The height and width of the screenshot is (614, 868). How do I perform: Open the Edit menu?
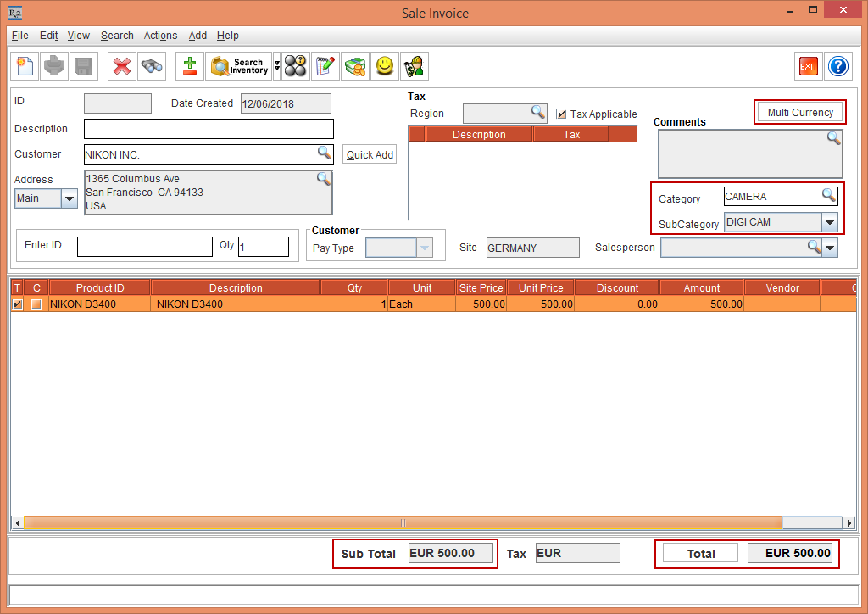click(48, 36)
